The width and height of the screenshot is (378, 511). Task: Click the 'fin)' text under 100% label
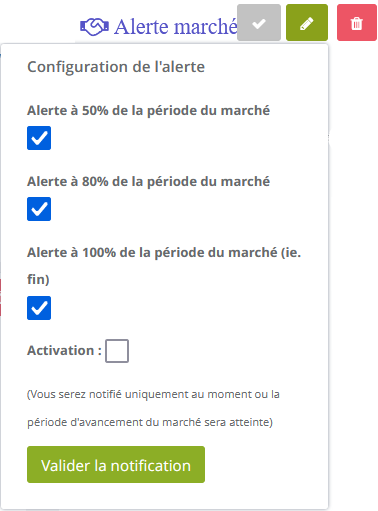[x=38, y=279]
